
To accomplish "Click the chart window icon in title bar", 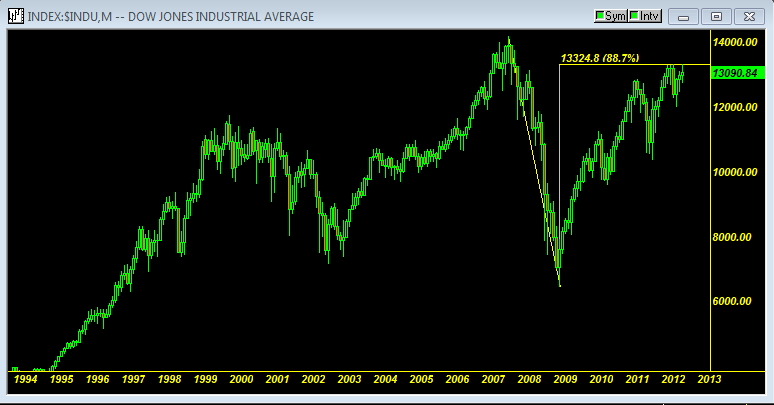I will coord(15,16).
